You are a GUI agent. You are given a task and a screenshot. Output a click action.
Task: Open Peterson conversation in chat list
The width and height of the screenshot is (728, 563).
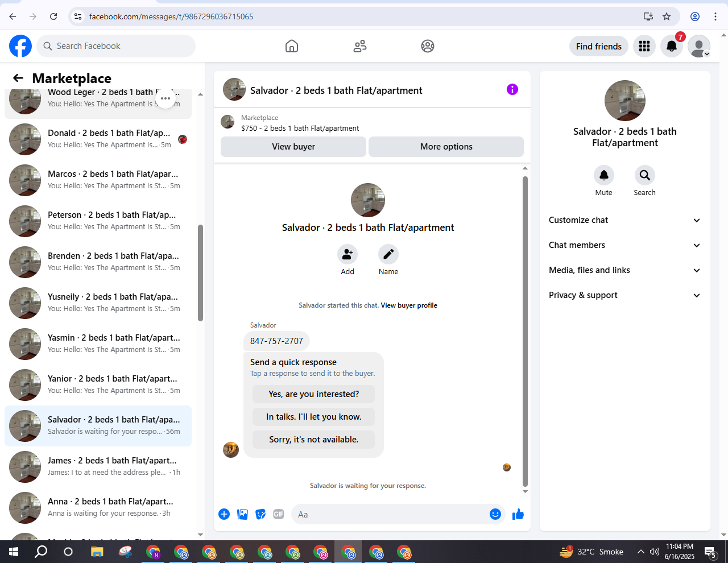98,221
